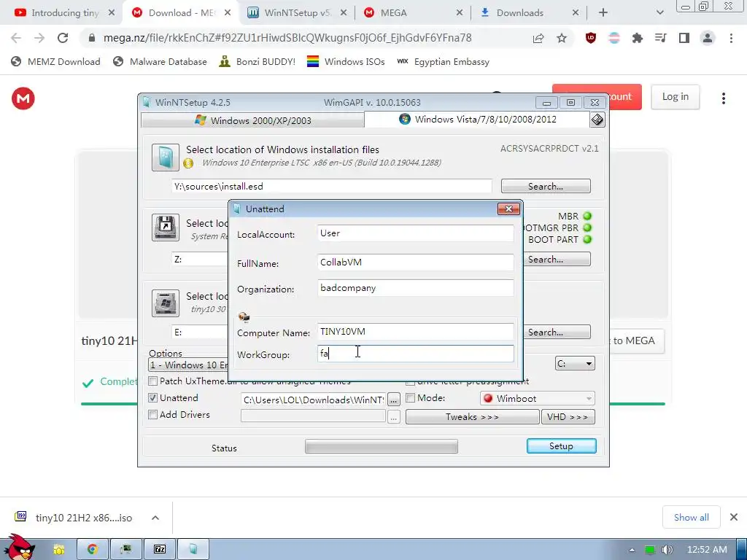Uncheck the Unattend checkbox
Image resolution: width=747 pixels, height=560 pixels.
click(153, 397)
